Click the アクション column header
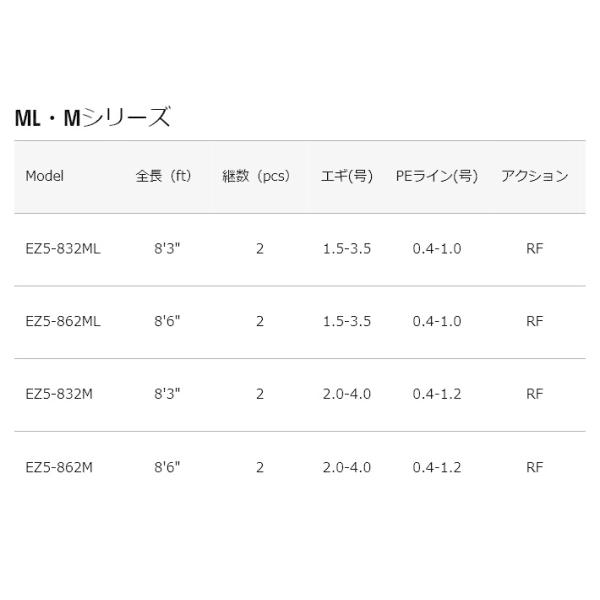Viewport: 600px width, 600px height. click(535, 176)
